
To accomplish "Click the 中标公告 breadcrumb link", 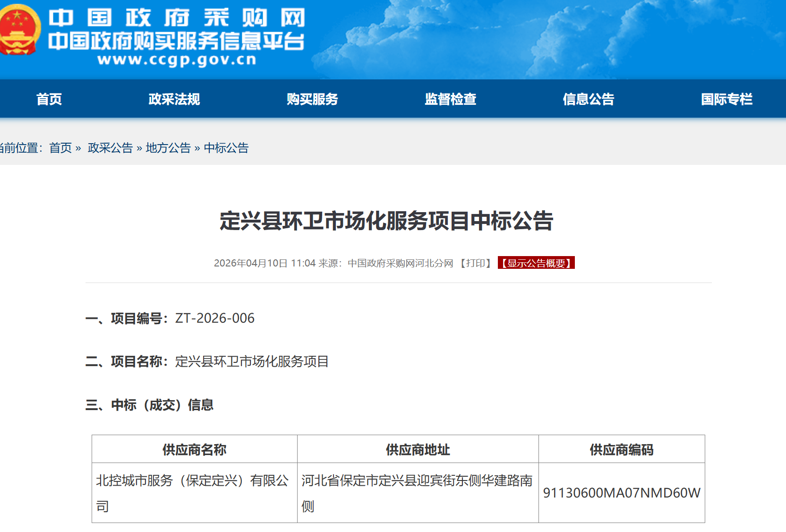I will [x=226, y=148].
